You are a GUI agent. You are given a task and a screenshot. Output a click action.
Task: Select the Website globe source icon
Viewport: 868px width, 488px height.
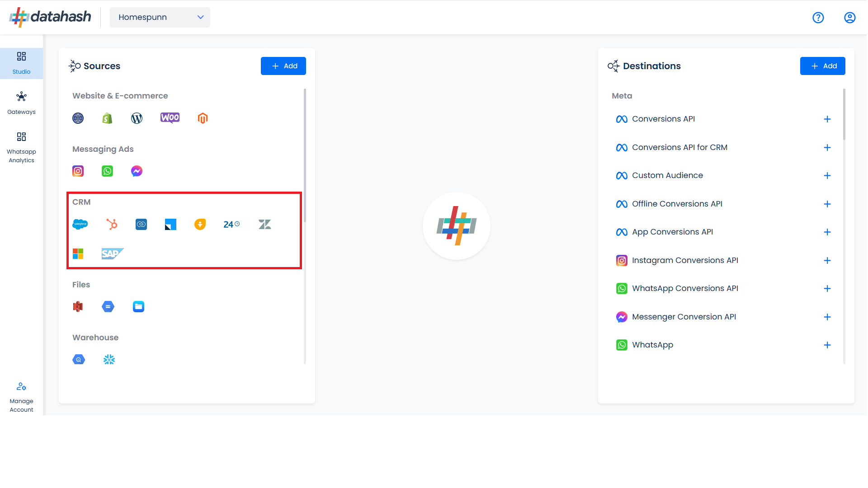point(78,118)
